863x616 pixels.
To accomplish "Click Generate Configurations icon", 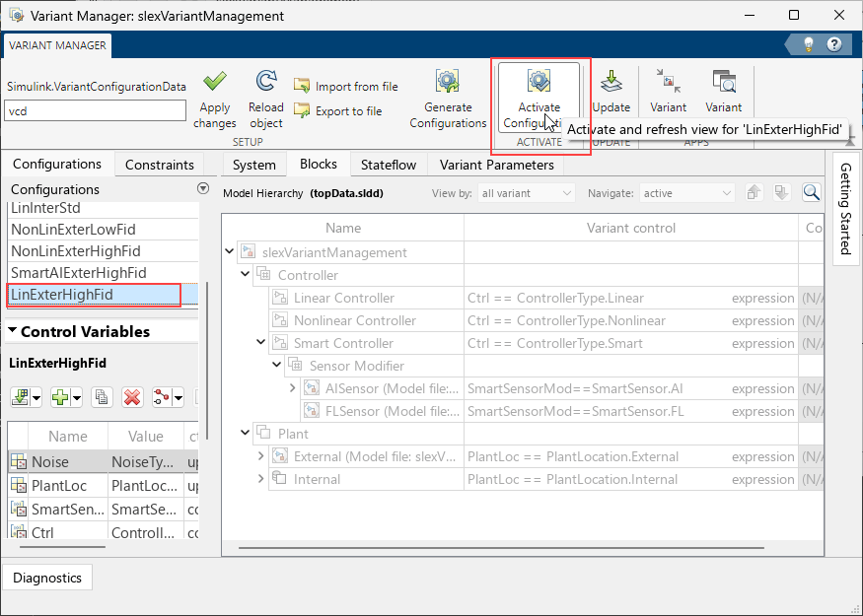I will (448, 81).
